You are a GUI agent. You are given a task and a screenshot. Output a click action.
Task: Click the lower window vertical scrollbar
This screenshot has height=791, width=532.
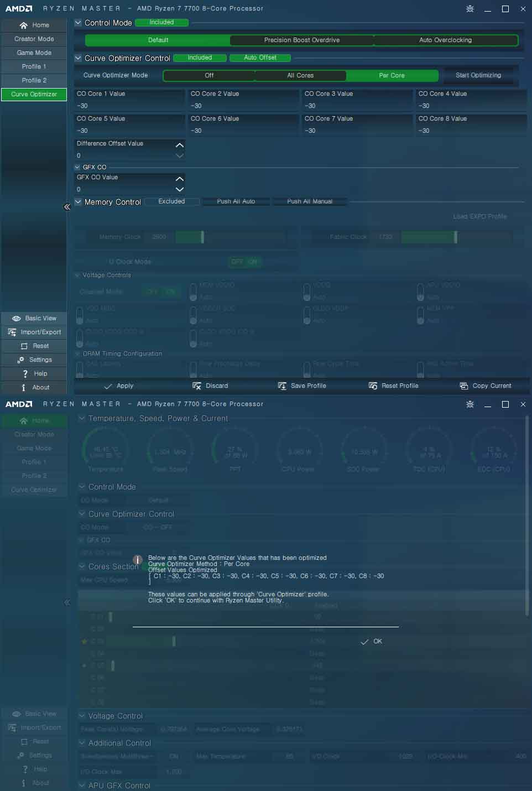point(526,515)
